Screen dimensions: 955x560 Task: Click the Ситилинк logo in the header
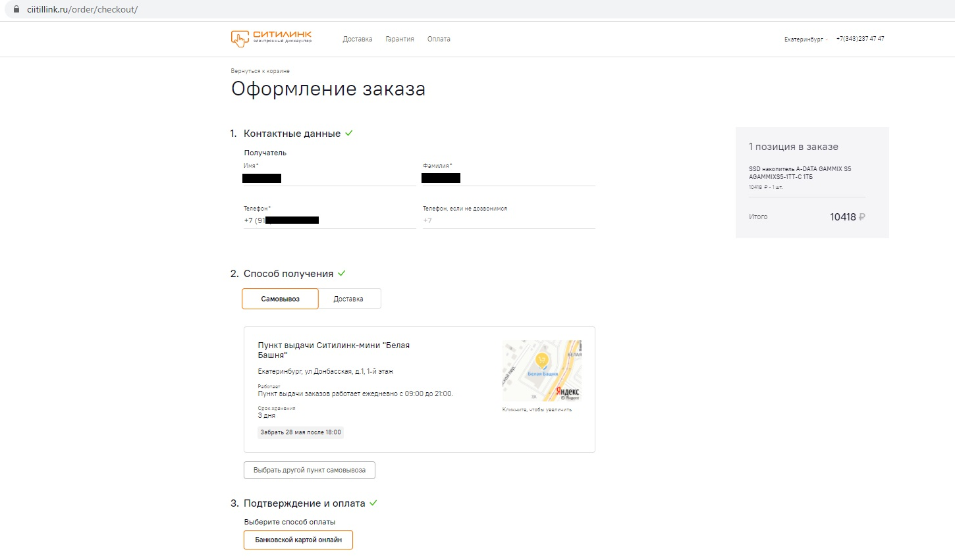(x=271, y=38)
